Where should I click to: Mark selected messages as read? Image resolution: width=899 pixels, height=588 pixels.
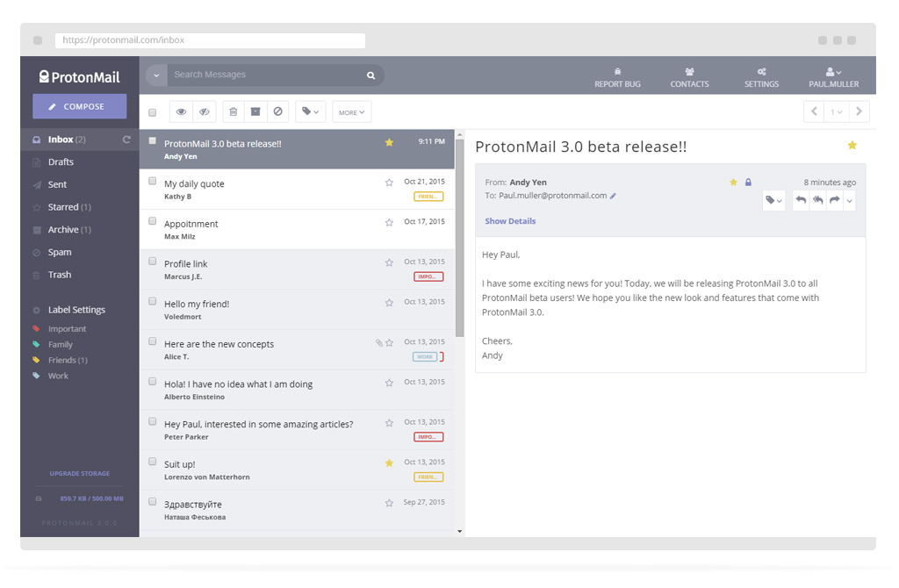tap(181, 111)
